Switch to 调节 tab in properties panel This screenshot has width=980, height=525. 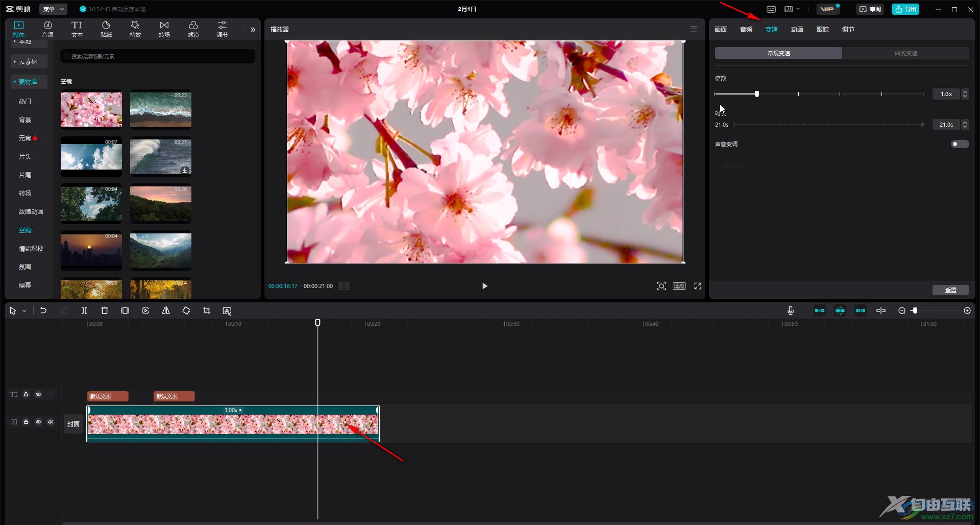tap(848, 30)
